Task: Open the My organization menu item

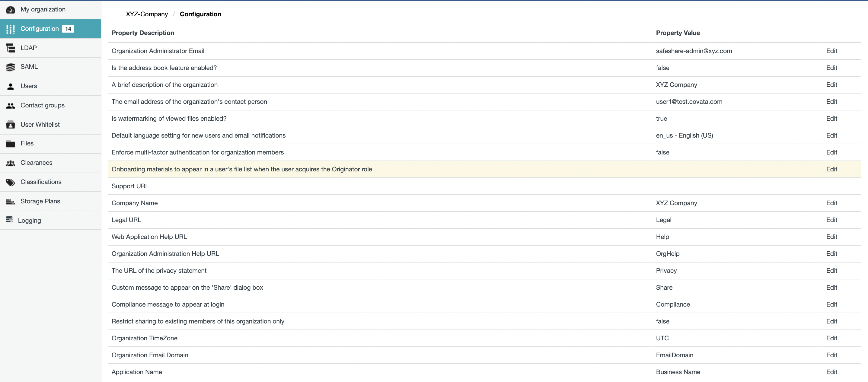Action: click(x=50, y=9)
